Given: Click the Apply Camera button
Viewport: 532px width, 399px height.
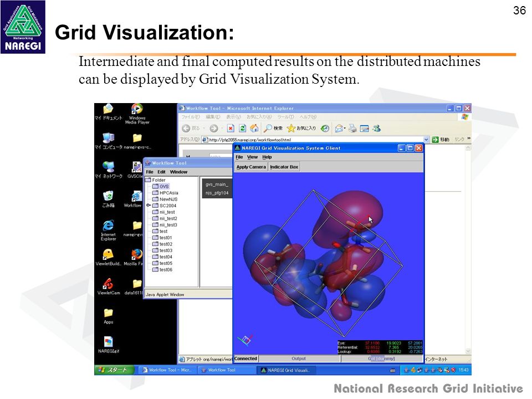Looking at the screenshot, I should (251, 167).
